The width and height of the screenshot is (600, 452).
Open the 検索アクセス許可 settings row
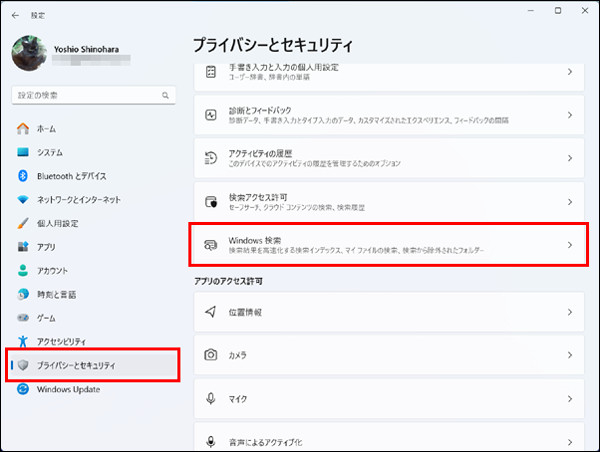pos(388,201)
